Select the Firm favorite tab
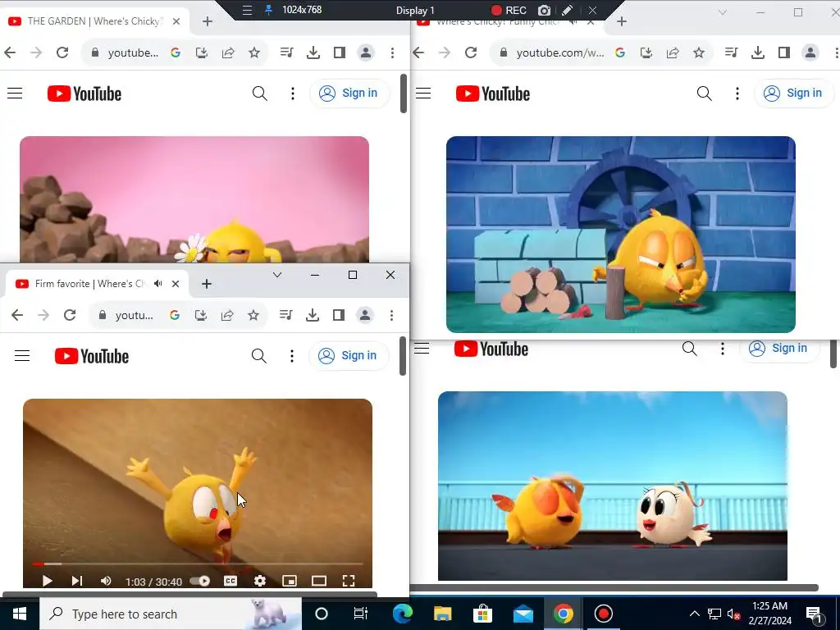 point(97,283)
